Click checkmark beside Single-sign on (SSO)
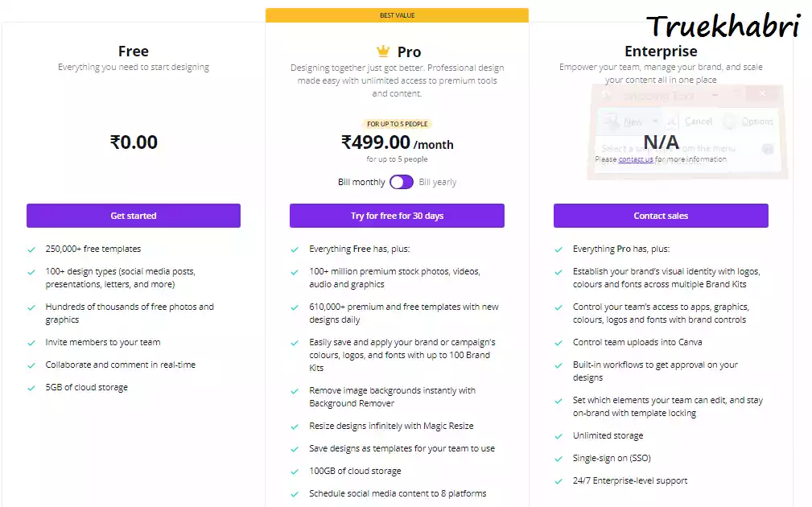The image size is (812, 507). coord(559,459)
